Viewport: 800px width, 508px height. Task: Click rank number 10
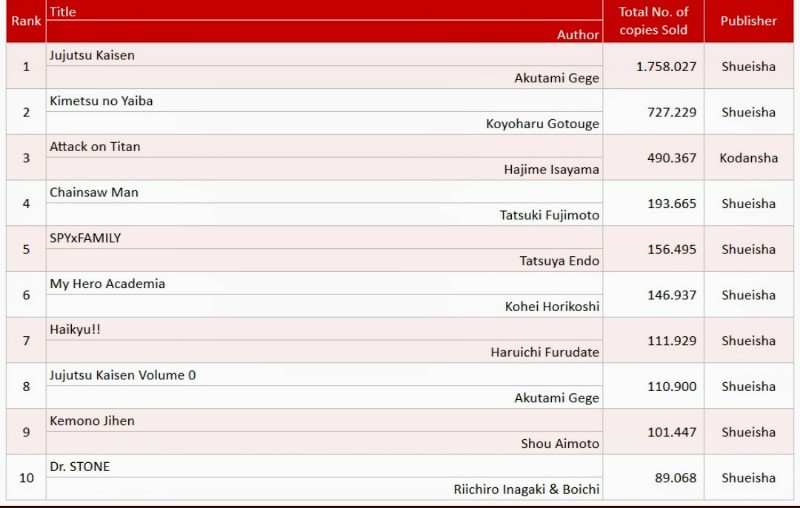(x=27, y=478)
